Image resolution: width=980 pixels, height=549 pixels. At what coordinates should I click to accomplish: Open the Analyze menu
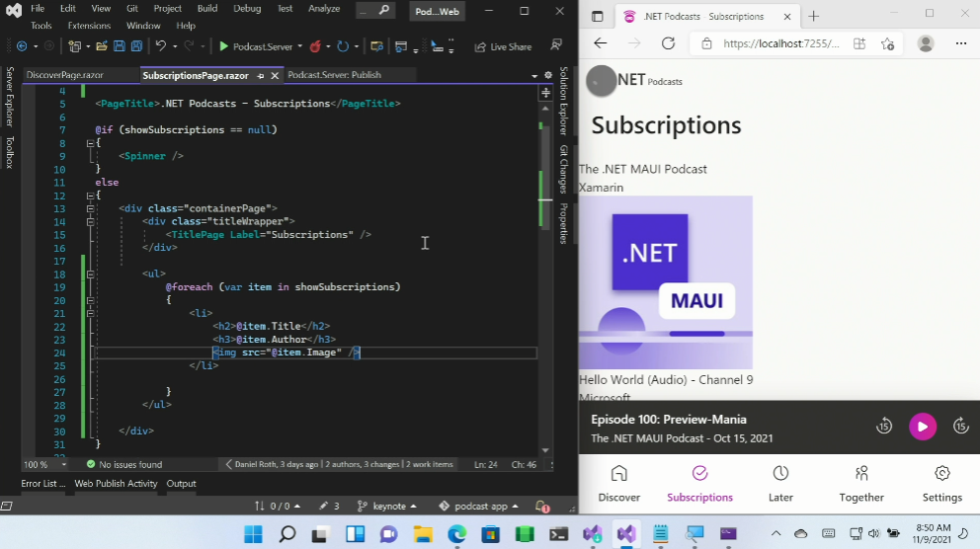324,8
